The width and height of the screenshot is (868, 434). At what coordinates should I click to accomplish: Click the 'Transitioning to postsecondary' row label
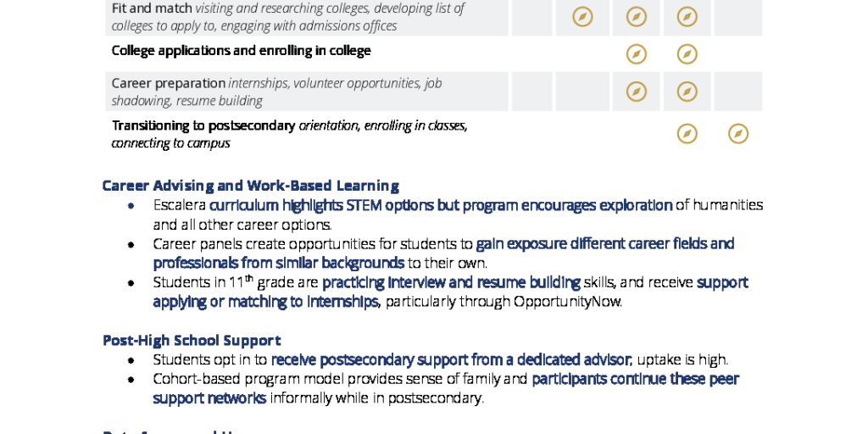203,125
